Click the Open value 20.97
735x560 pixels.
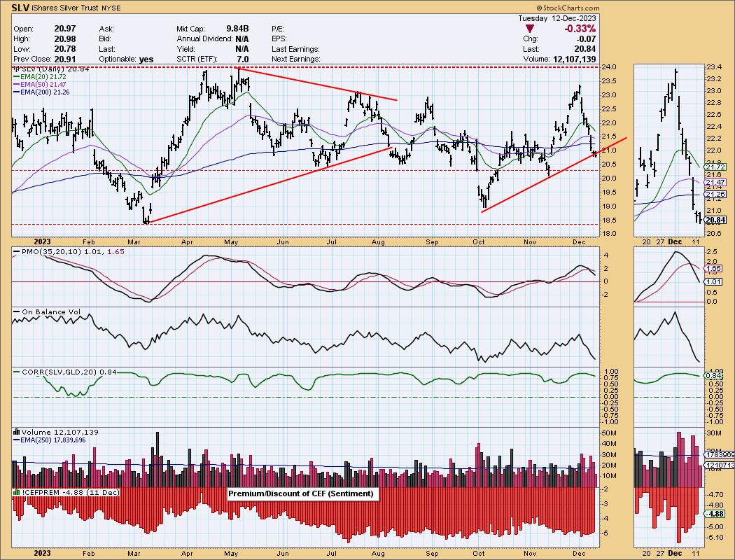(65, 29)
